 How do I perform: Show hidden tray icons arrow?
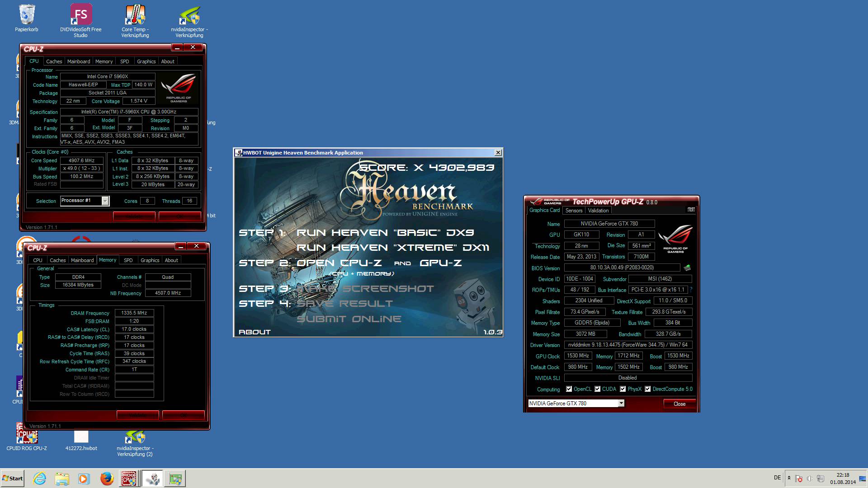point(789,478)
